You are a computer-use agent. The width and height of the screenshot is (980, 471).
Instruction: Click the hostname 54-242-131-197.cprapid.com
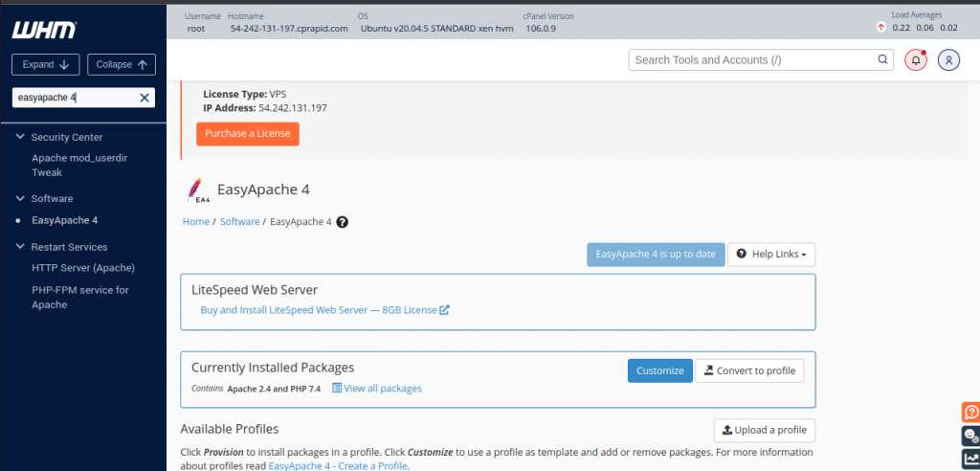coord(289,28)
